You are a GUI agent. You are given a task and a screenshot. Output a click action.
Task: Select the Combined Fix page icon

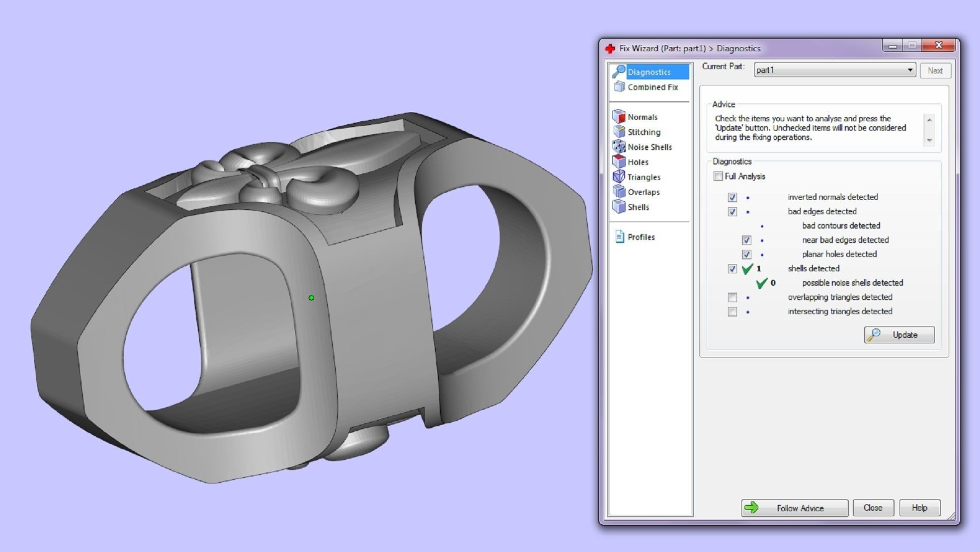click(619, 87)
